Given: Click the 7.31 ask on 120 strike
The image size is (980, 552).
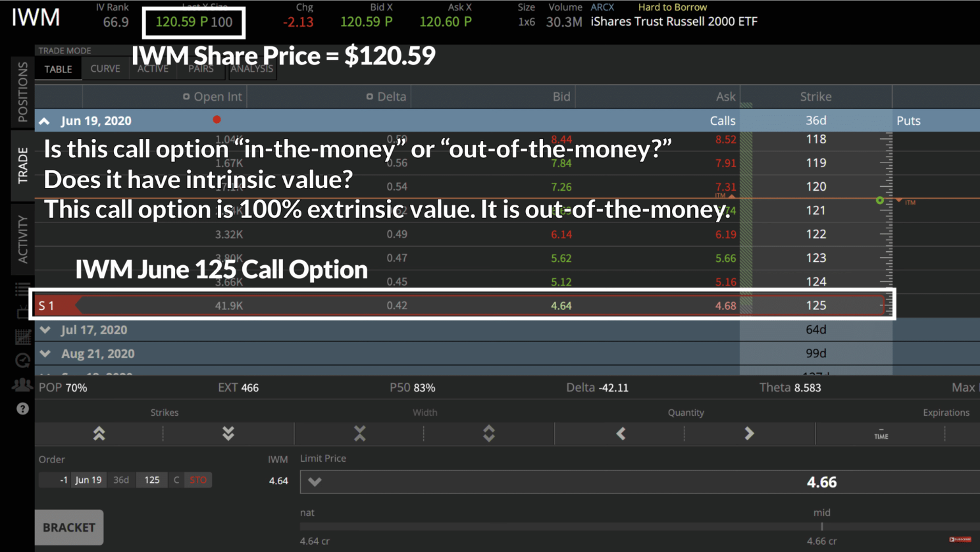Looking at the screenshot, I should click(725, 187).
